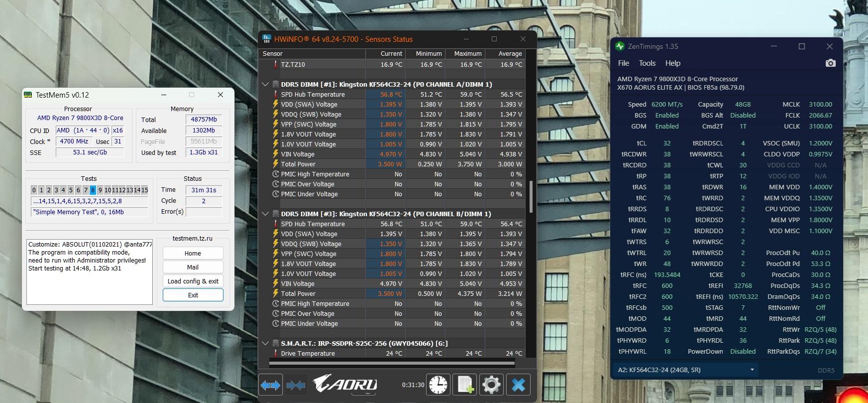Click the Sensor column header in HWiNFO

[x=312, y=53]
